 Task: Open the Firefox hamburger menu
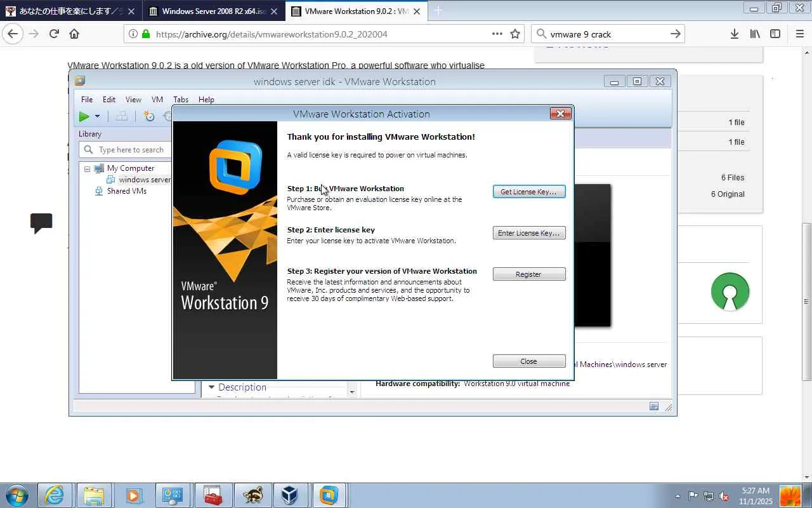(x=799, y=34)
